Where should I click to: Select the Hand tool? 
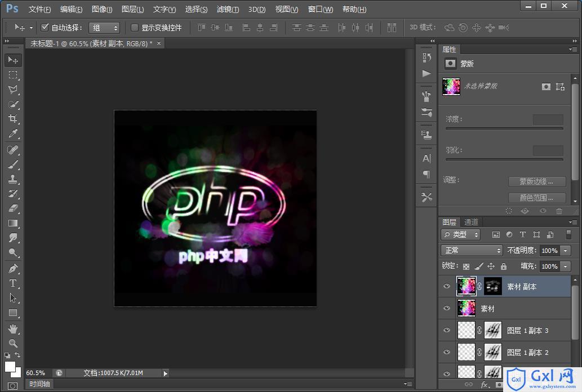(13, 329)
